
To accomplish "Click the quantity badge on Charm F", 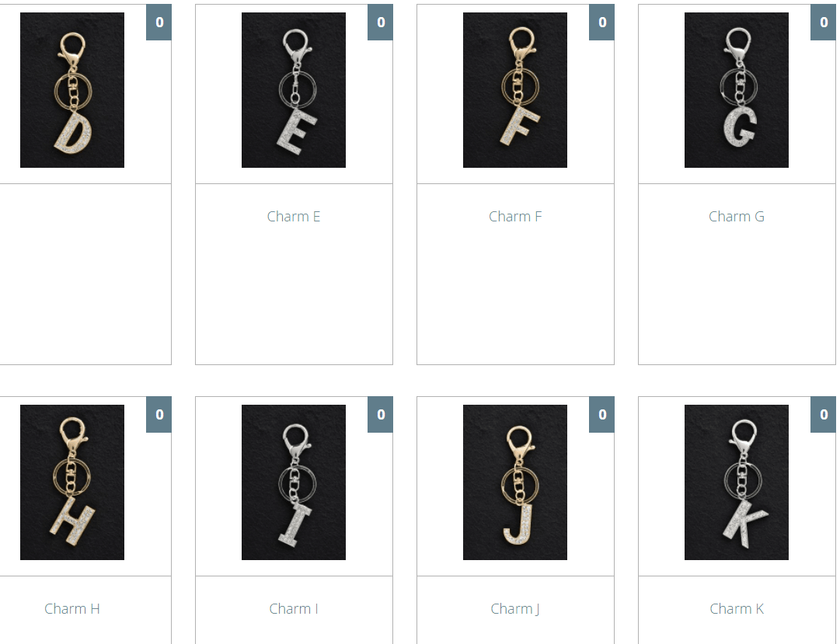I will click(x=601, y=22).
